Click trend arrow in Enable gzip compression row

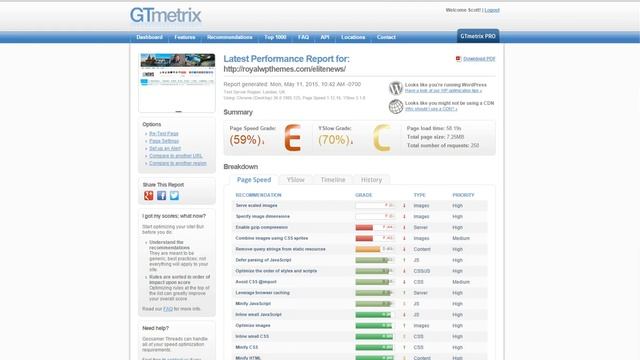click(404, 227)
